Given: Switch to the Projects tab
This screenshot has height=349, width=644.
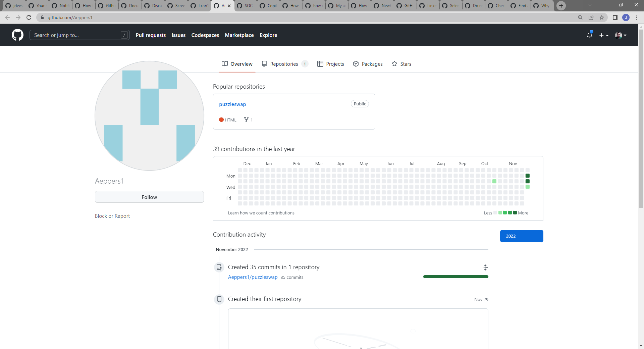Looking at the screenshot, I should pyautogui.click(x=331, y=64).
